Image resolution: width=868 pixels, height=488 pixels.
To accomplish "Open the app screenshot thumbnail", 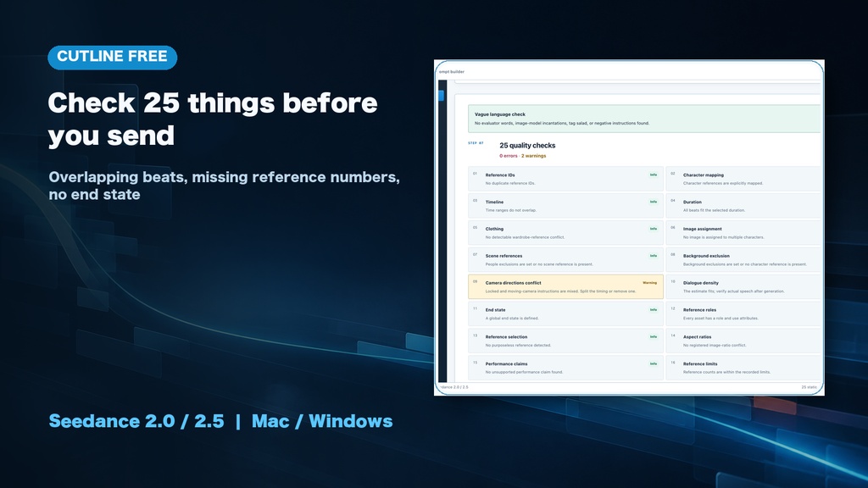I will 629,227.
